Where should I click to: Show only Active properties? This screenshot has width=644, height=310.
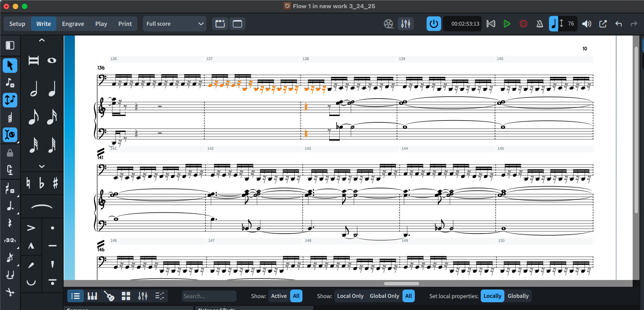point(279,296)
